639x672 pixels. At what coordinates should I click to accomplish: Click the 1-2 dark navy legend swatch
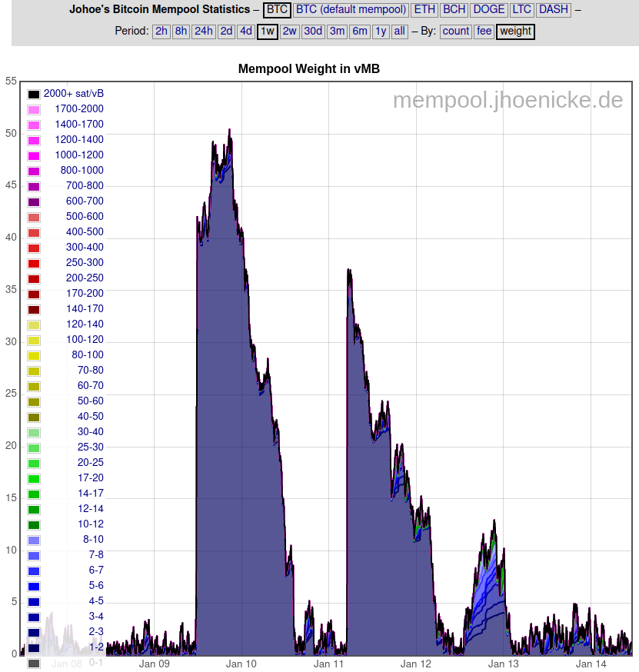point(34,647)
